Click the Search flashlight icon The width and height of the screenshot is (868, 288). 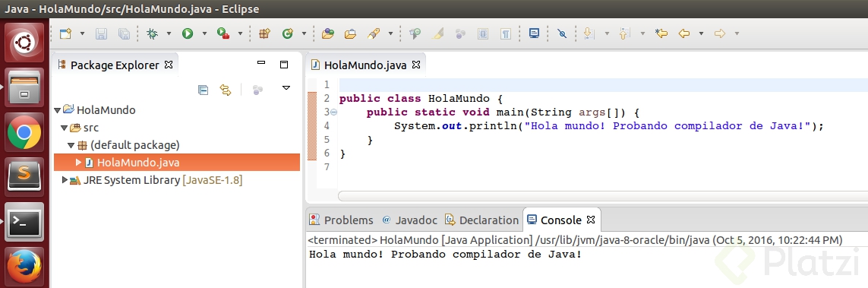(x=374, y=33)
